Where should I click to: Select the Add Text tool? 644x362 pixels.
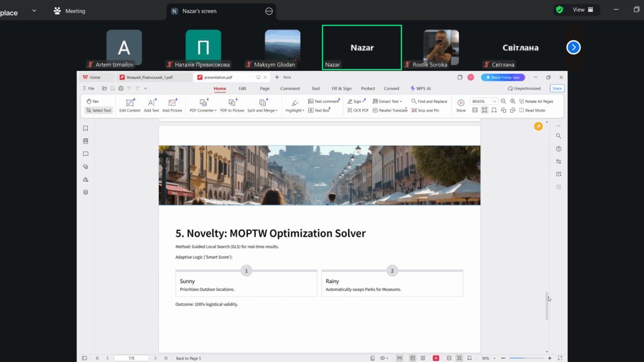(x=151, y=105)
